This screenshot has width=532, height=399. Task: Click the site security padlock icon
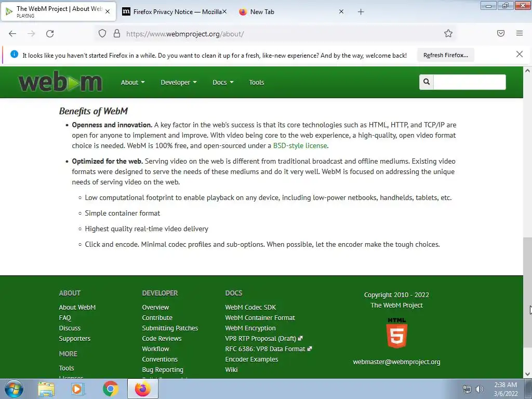tap(117, 34)
